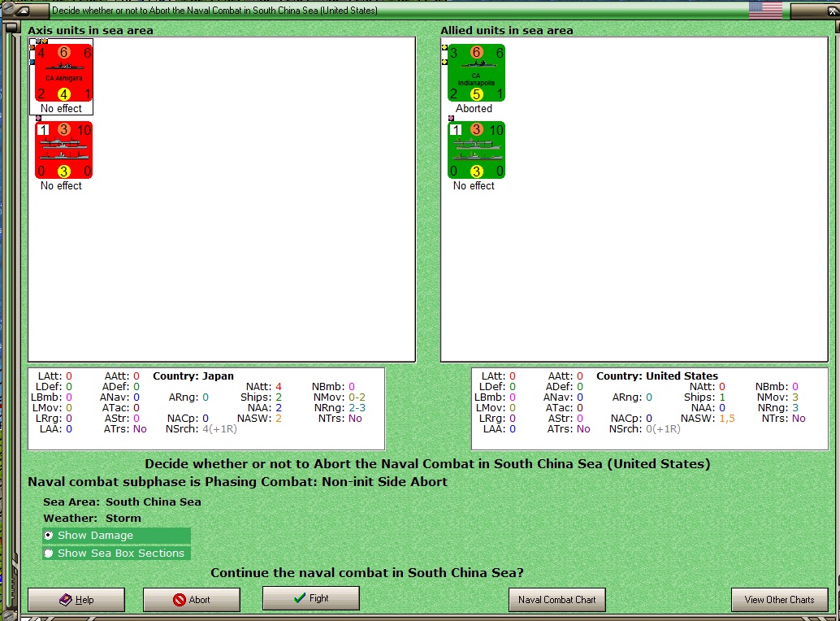Click United States 'NASW: 1,5' value
This screenshot has width=840, height=621.
tap(708, 419)
